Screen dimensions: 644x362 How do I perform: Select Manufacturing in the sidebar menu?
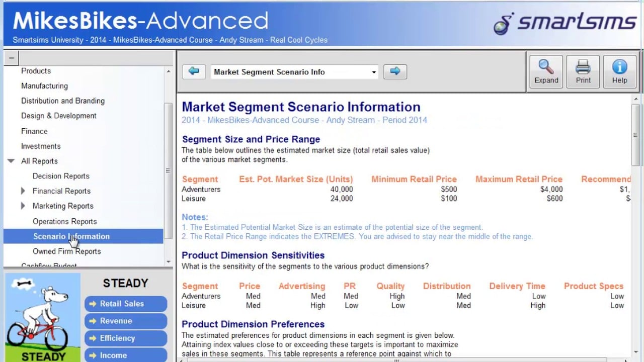44,86
